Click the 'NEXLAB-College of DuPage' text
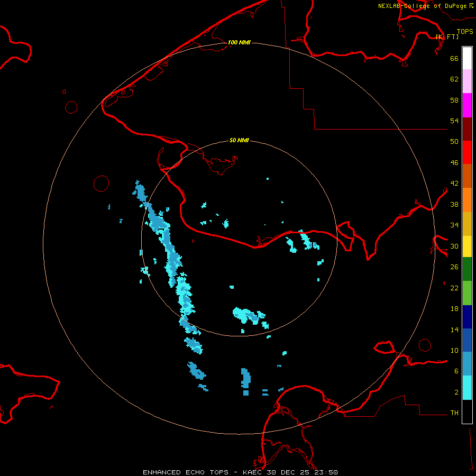The image size is (476, 476). pyautogui.click(x=422, y=6)
